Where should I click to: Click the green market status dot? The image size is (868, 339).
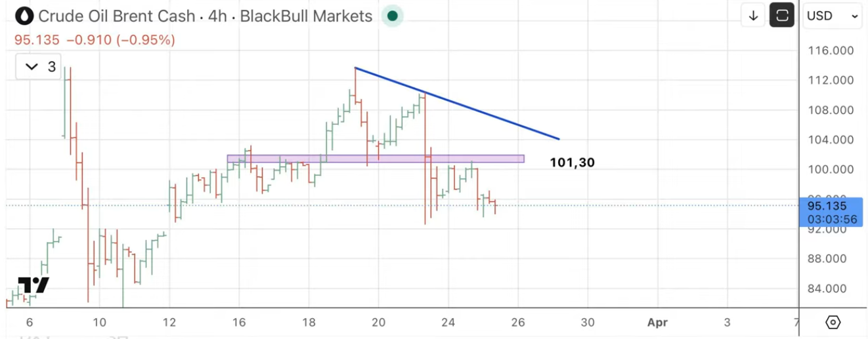pyautogui.click(x=392, y=16)
